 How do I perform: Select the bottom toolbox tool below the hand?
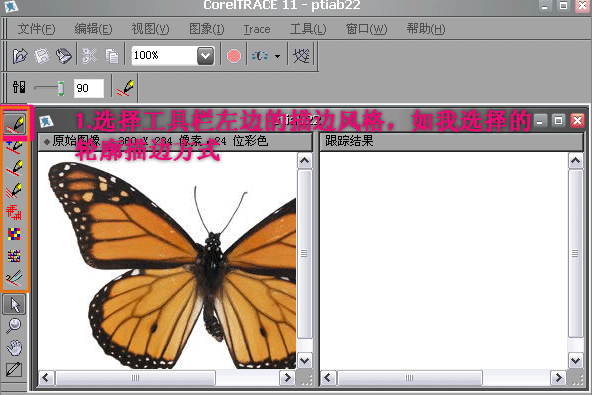point(14,369)
